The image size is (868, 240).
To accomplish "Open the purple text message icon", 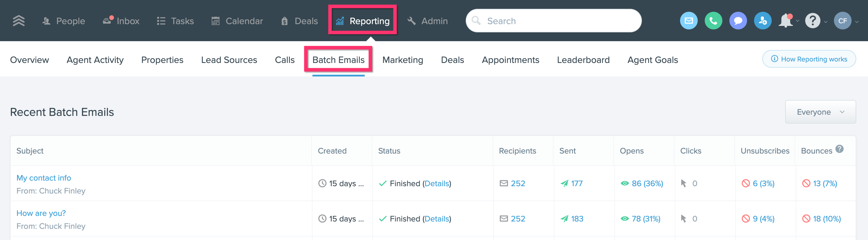I will [x=738, y=21].
